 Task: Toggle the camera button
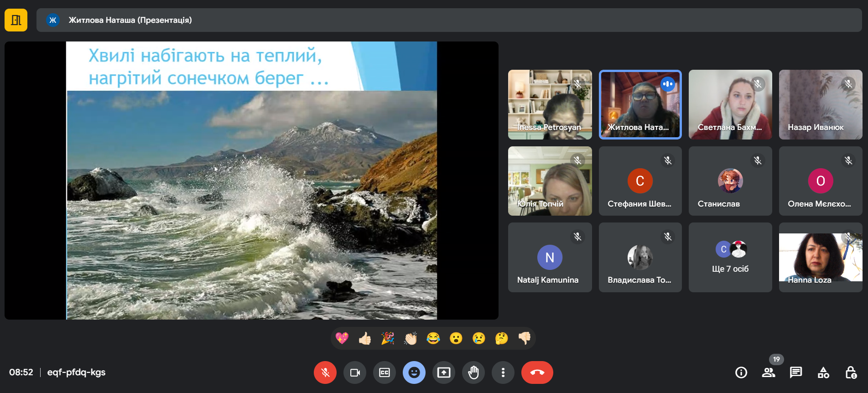coord(355,372)
